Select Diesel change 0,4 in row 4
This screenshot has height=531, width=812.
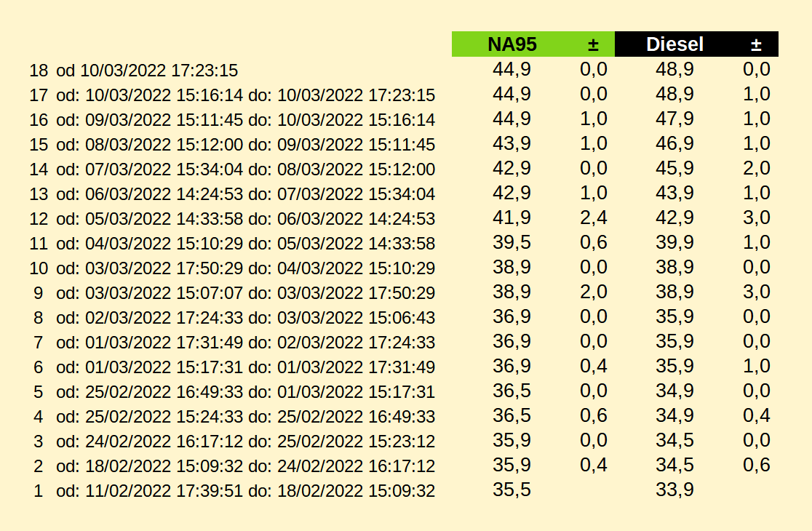(x=756, y=415)
